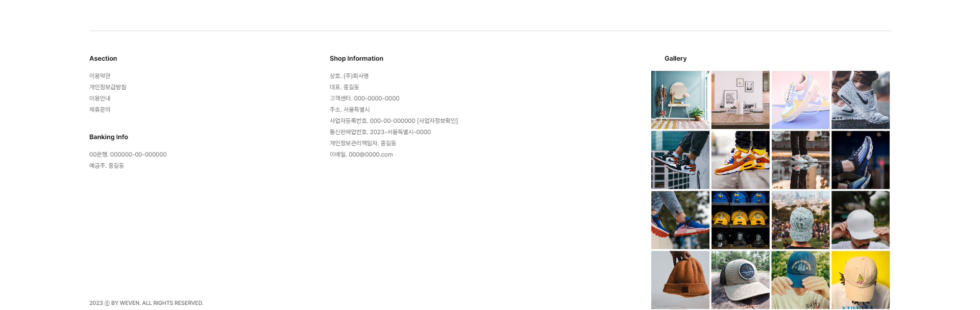Open the beige cap on yellow background
The width and height of the screenshot is (980, 310).
(x=861, y=280)
